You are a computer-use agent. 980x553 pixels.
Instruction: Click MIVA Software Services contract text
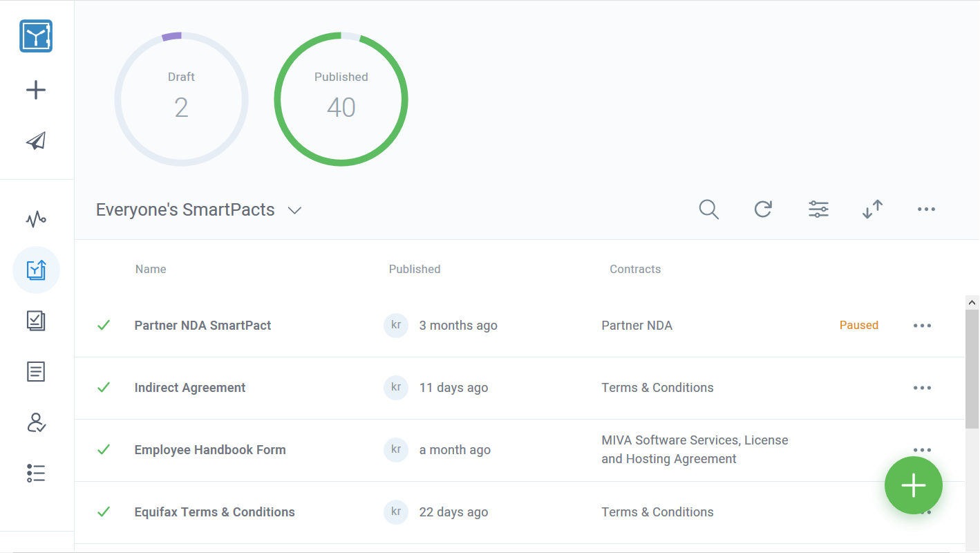point(695,449)
